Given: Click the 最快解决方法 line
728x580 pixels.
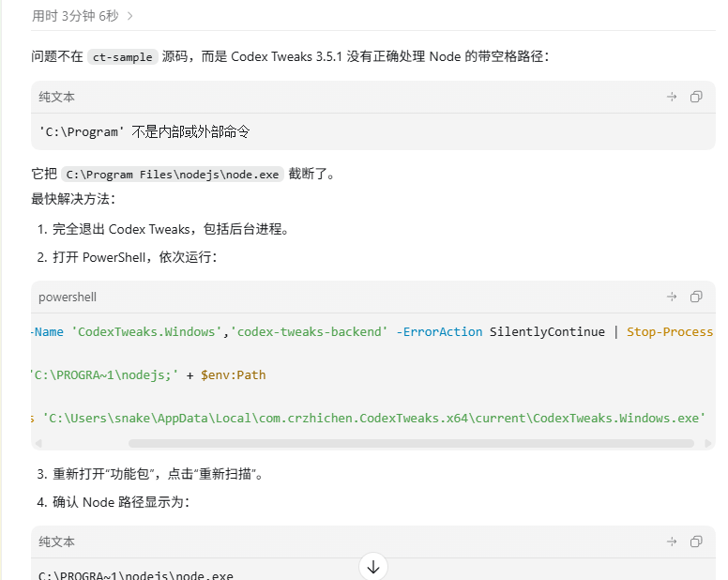Looking at the screenshot, I should (x=73, y=199).
